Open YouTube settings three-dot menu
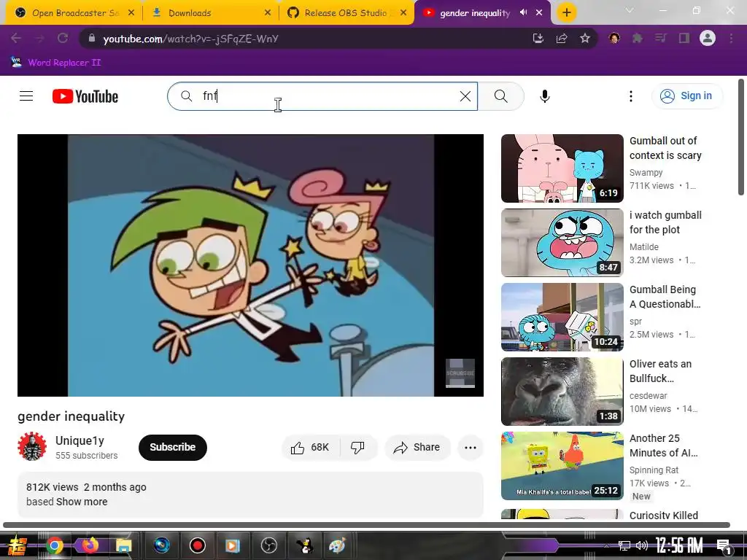The height and width of the screenshot is (560, 747). click(x=631, y=96)
